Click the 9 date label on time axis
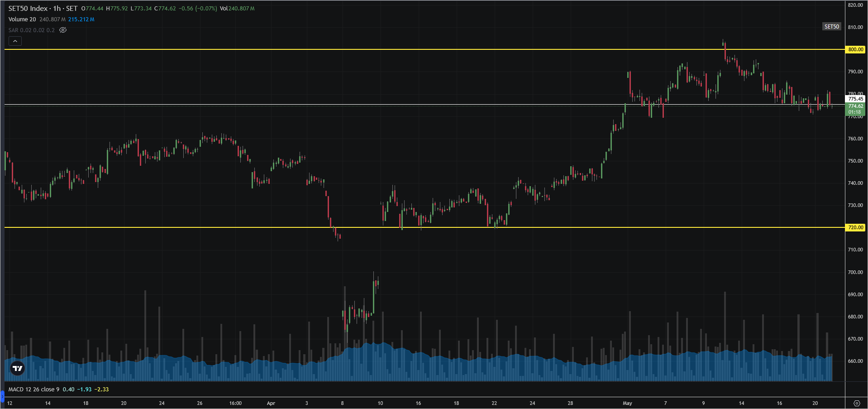 click(x=703, y=403)
